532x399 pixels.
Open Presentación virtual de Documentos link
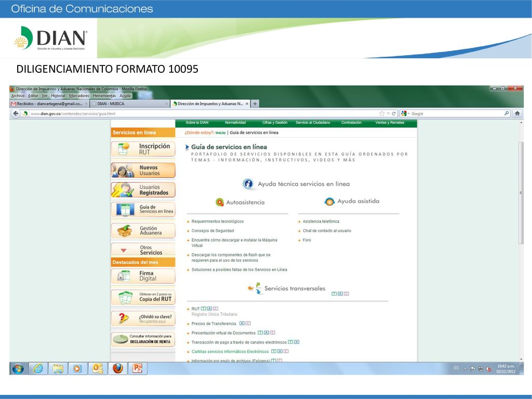point(223,333)
